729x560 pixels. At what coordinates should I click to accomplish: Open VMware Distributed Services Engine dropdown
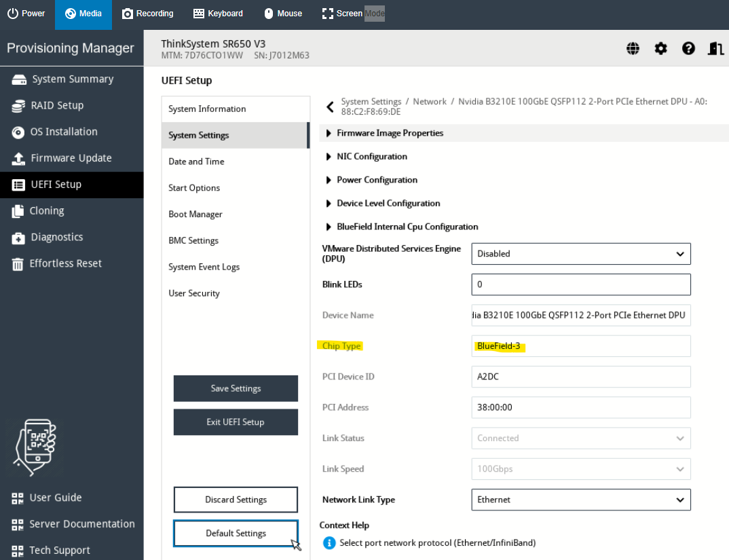click(581, 254)
